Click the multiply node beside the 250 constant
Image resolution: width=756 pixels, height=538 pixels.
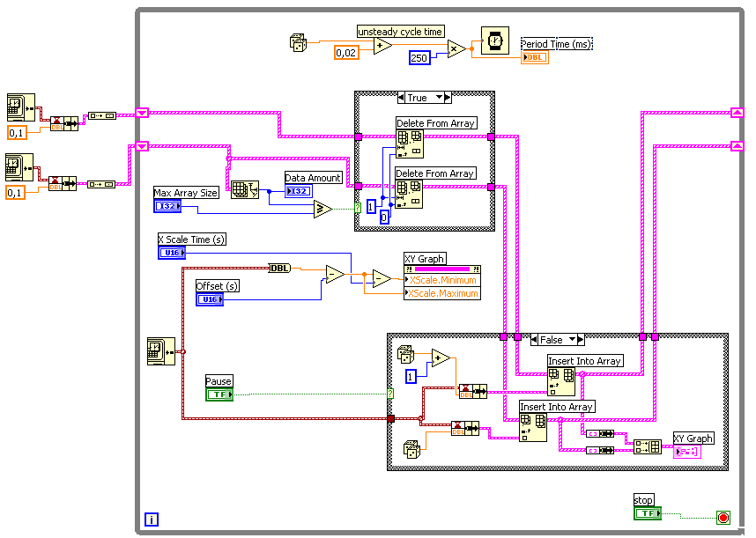click(x=456, y=48)
